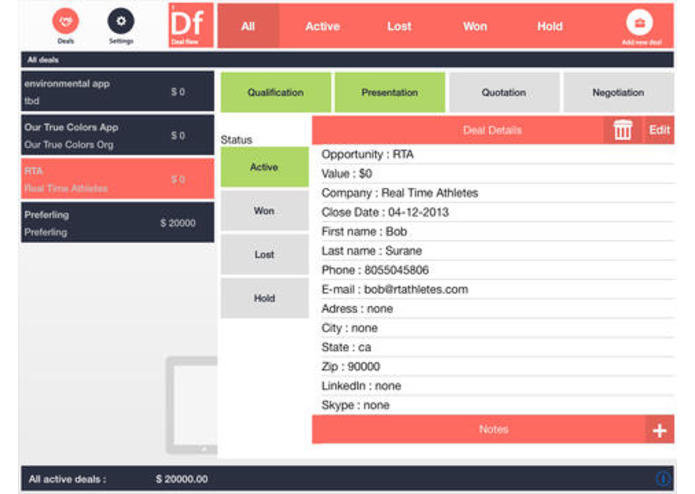Open the info icon in the bottom bar
This screenshot has width=695, height=494.
tap(663, 478)
